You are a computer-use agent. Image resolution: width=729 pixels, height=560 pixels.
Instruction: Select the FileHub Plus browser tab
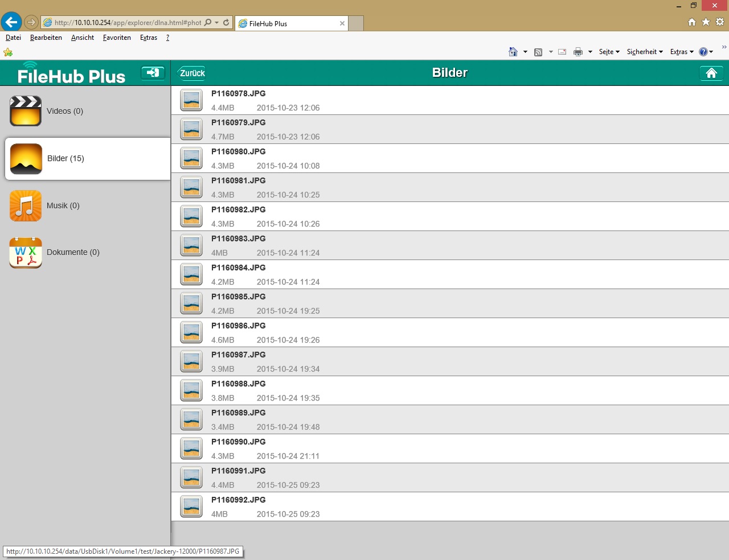pyautogui.click(x=288, y=23)
